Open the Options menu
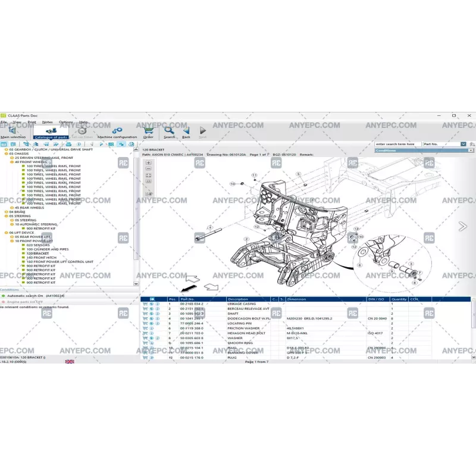 pyautogui.click(x=65, y=122)
